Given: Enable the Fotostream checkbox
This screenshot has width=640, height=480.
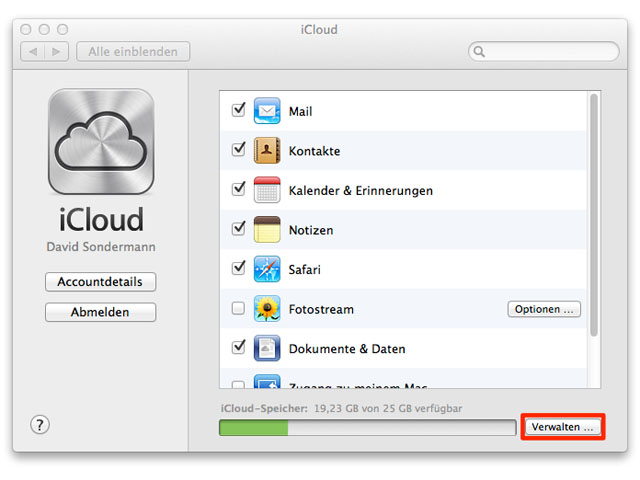Looking at the screenshot, I should (238, 308).
